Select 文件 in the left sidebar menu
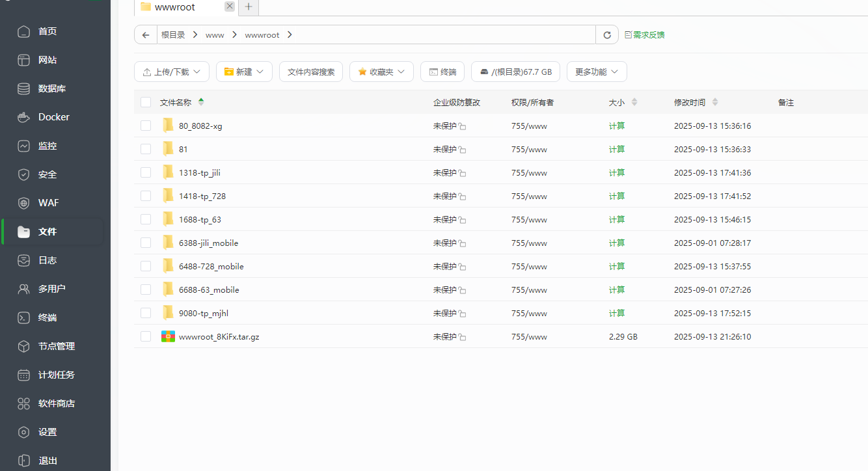 pos(52,232)
